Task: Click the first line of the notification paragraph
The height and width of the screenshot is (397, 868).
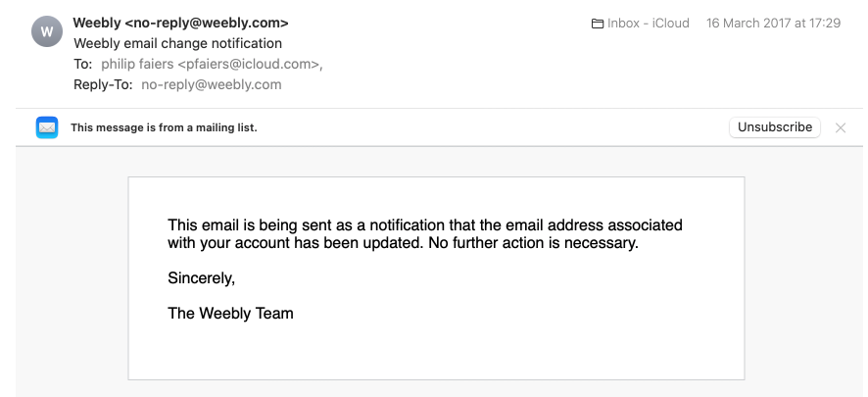Action: [424, 225]
